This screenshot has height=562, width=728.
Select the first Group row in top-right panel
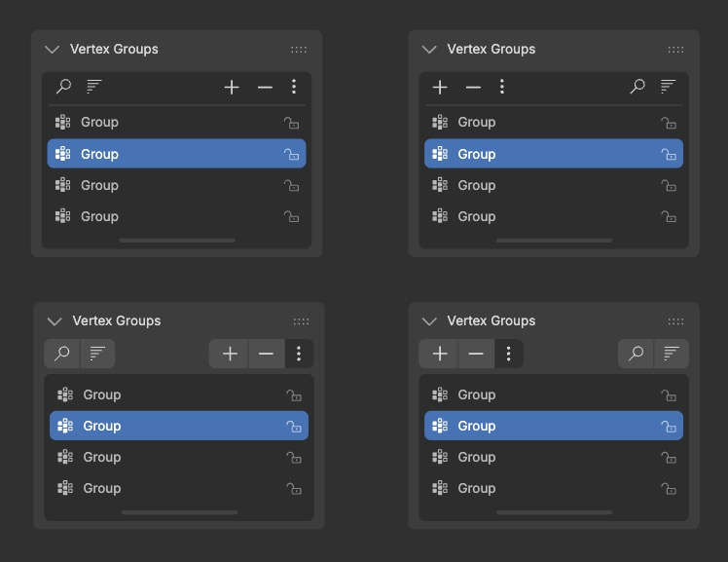click(554, 122)
